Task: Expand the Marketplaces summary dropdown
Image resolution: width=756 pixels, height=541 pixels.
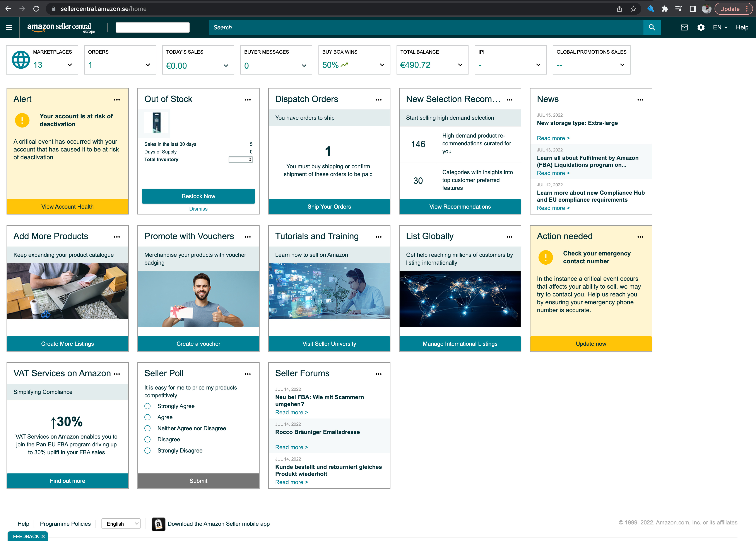Action: pos(70,65)
